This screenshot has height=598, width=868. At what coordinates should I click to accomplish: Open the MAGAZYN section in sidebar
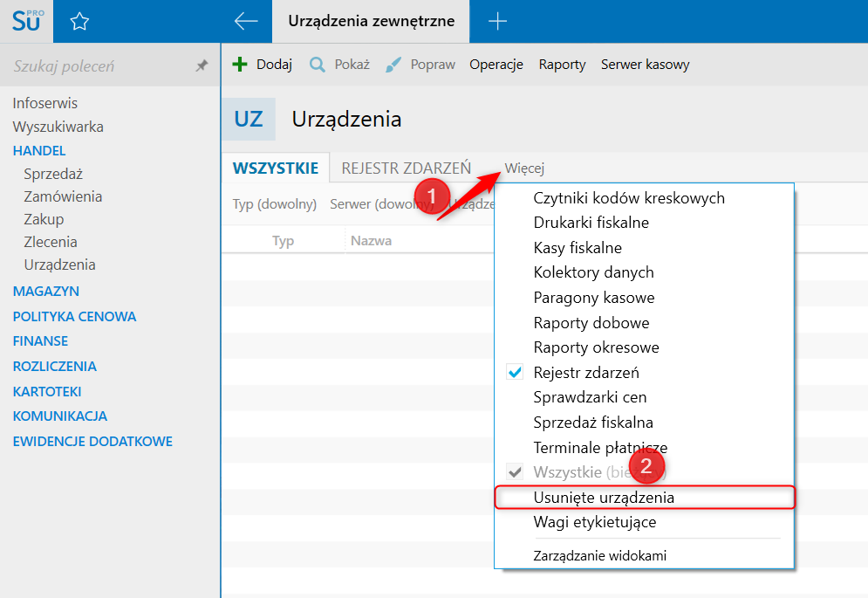click(x=46, y=292)
